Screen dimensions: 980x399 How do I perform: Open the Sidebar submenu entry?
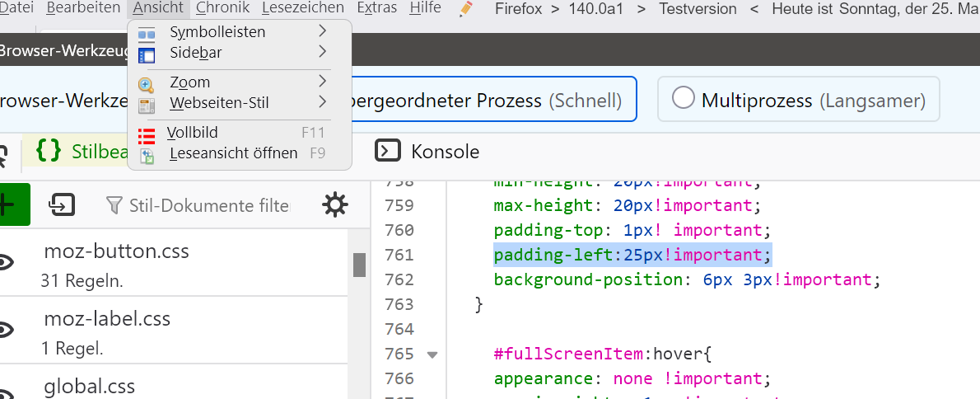click(195, 53)
